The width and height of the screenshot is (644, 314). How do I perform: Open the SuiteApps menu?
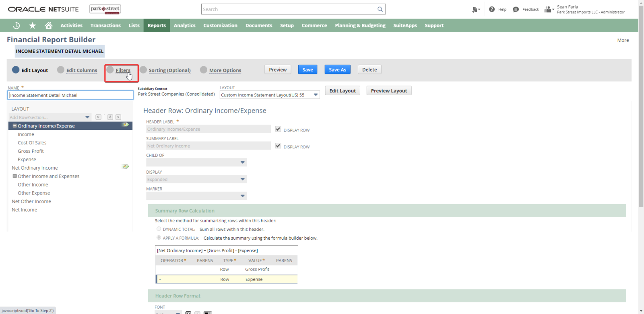pos(405,25)
